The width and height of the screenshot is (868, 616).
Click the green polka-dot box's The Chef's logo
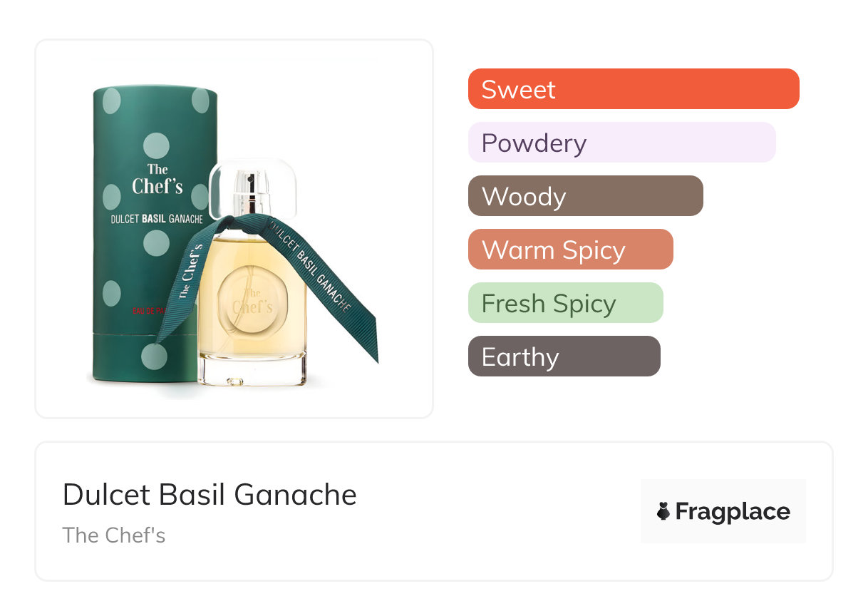(157, 179)
